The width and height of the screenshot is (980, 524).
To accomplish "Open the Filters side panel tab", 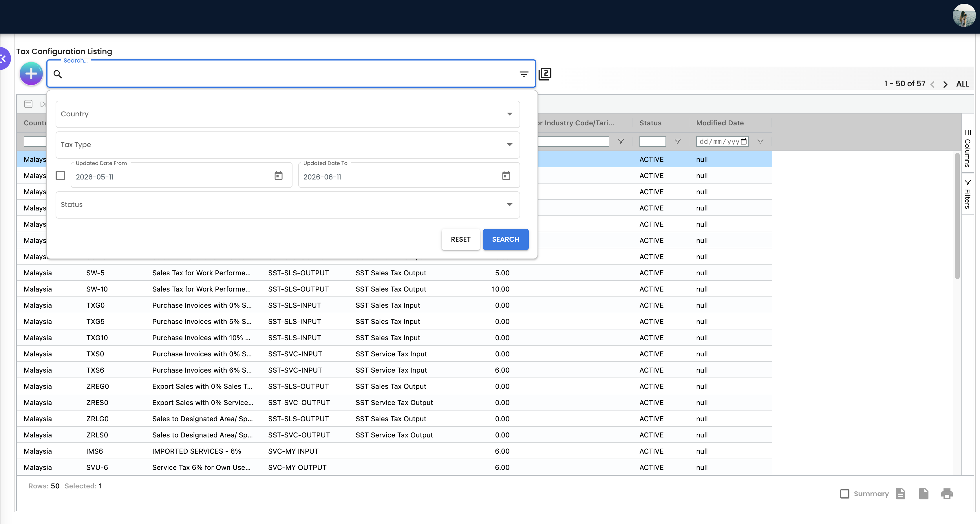I will pos(968,194).
